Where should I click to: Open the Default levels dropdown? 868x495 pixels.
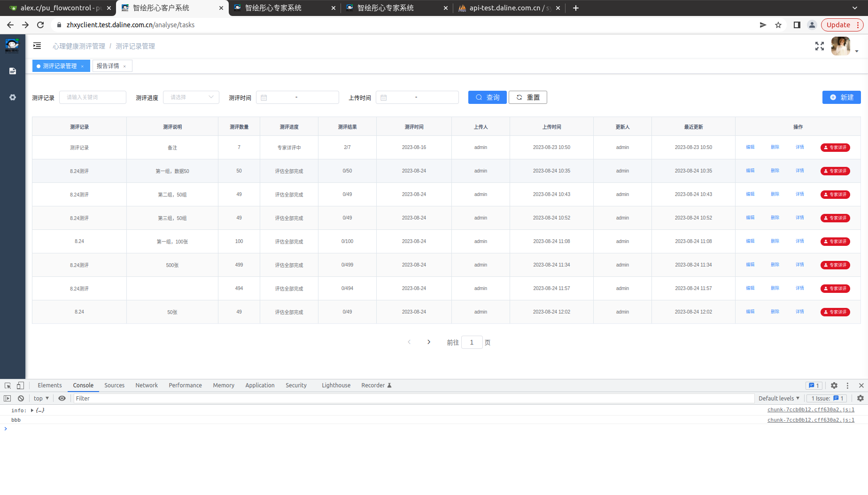click(x=779, y=398)
